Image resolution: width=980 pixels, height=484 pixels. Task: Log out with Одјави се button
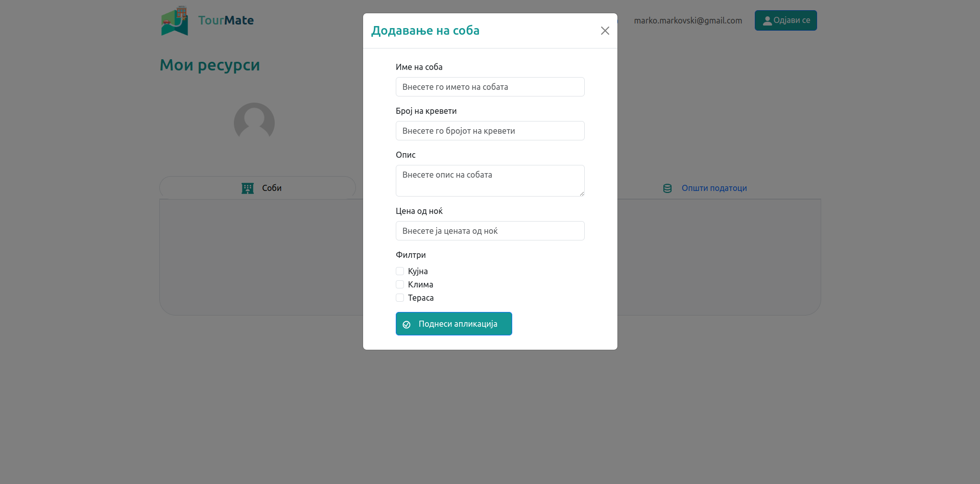click(785, 20)
